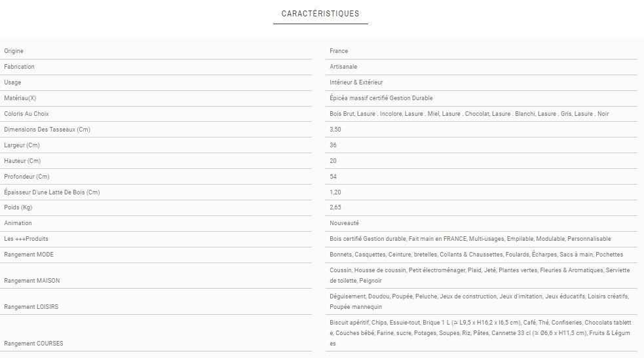Select the France origin value
The height and width of the screenshot is (358, 644).
[339, 51]
